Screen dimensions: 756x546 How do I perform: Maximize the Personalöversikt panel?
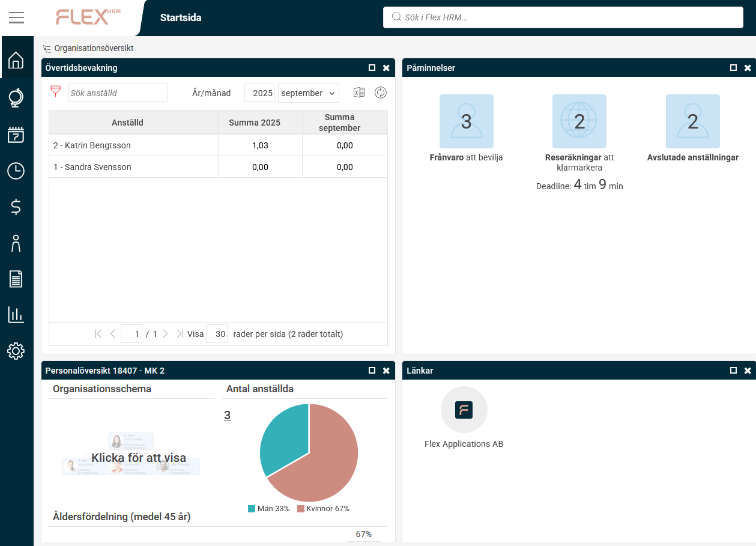pos(372,371)
